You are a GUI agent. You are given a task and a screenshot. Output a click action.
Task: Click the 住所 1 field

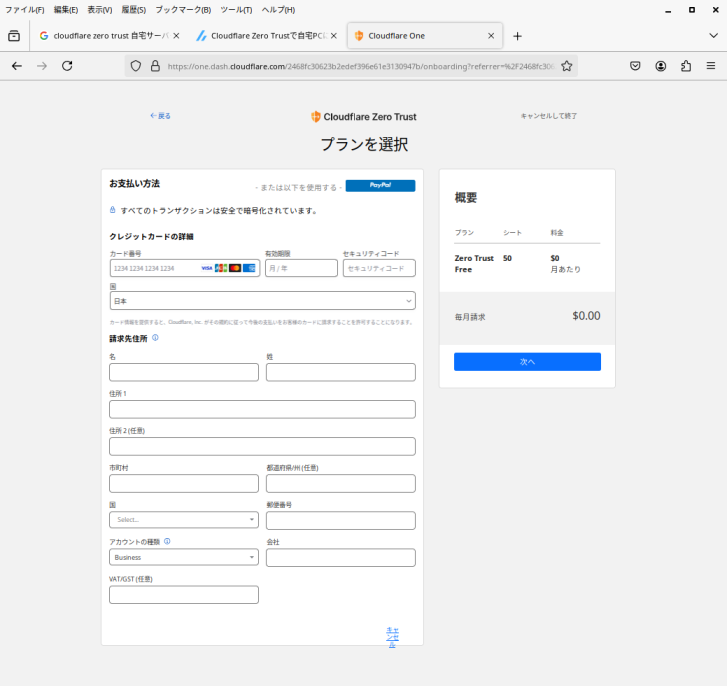(262, 409)
